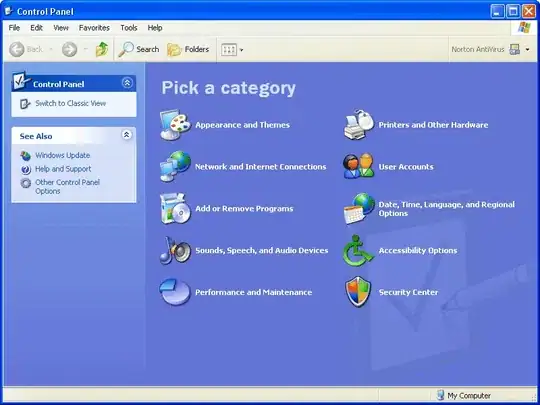This screenshot has height=405, width=540.
Task: Click Switch to Classic View link
Action: [x=71, y=103]
